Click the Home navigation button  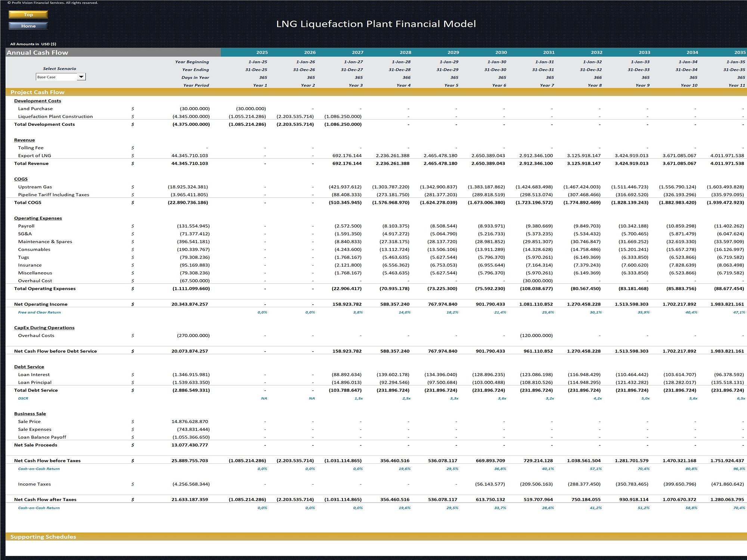tap(28, 26)
